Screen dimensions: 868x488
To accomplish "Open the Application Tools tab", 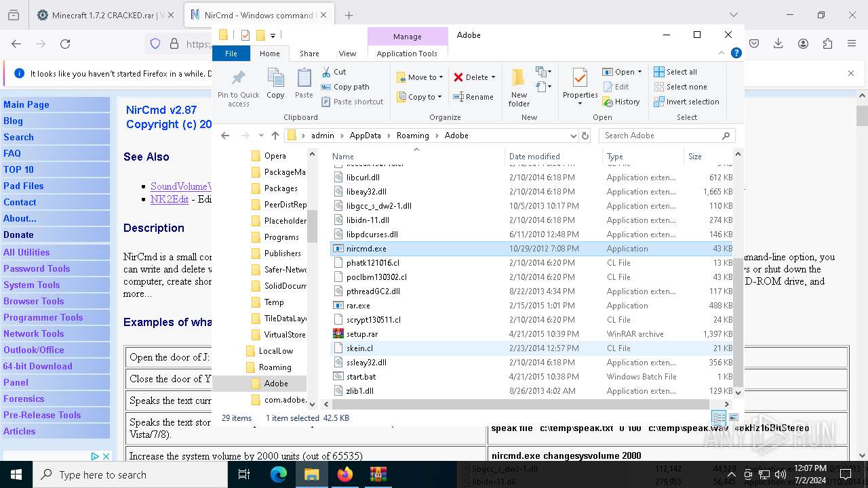I will [x=407, y=54].
